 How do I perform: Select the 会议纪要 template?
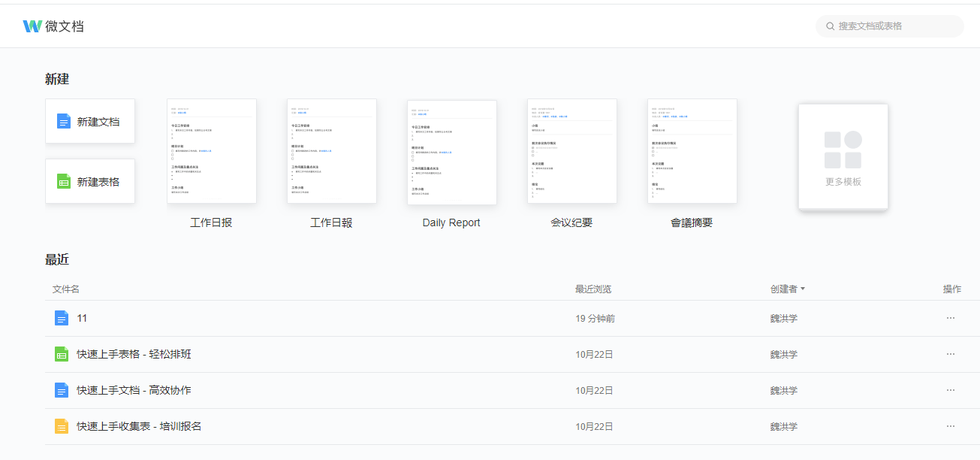[571, 151]
